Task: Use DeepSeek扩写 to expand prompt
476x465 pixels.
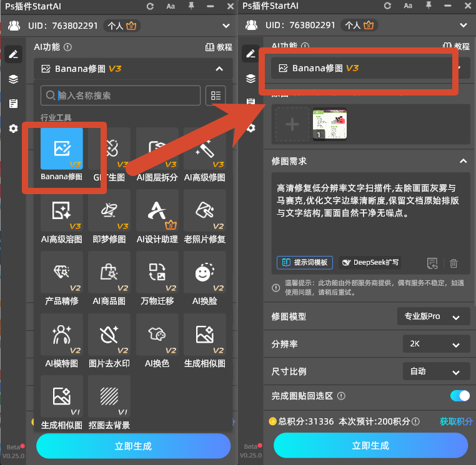Action: 370,262
